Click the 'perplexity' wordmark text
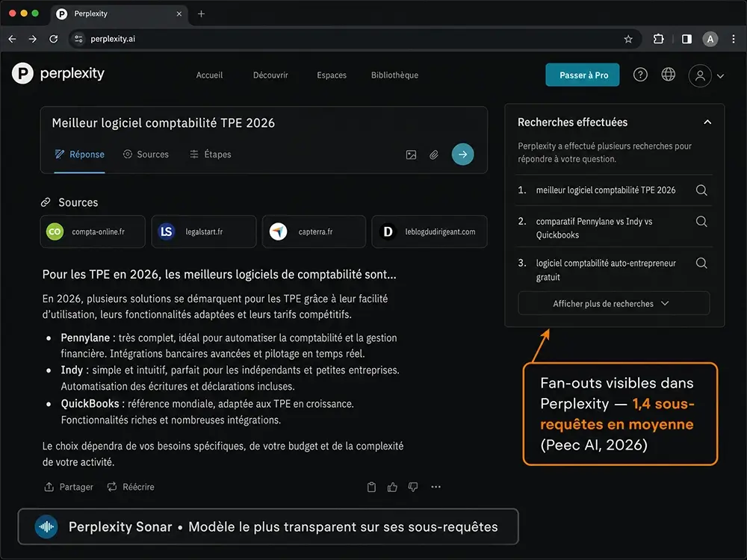The height and width of the screenshot is (560, 747). pyautogui.click(x=72, y=73)
